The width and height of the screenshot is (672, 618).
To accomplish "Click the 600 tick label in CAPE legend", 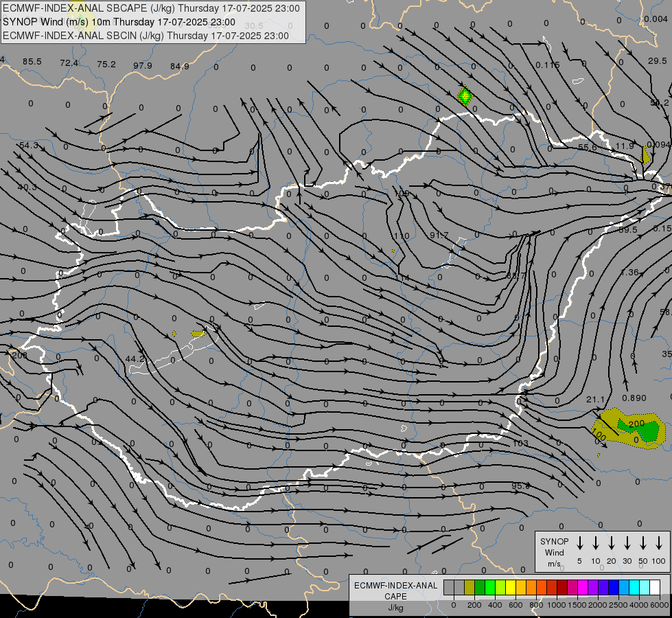I will (515, 605).
